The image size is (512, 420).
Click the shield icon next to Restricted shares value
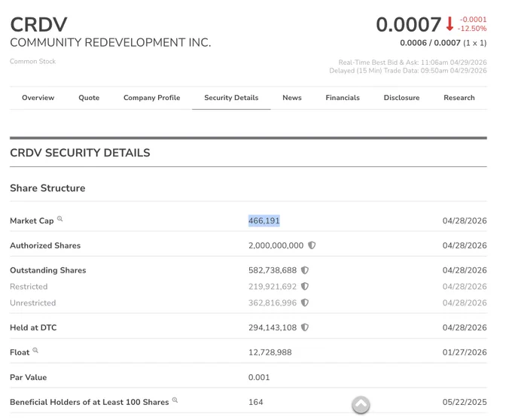[x=305, y=286]
